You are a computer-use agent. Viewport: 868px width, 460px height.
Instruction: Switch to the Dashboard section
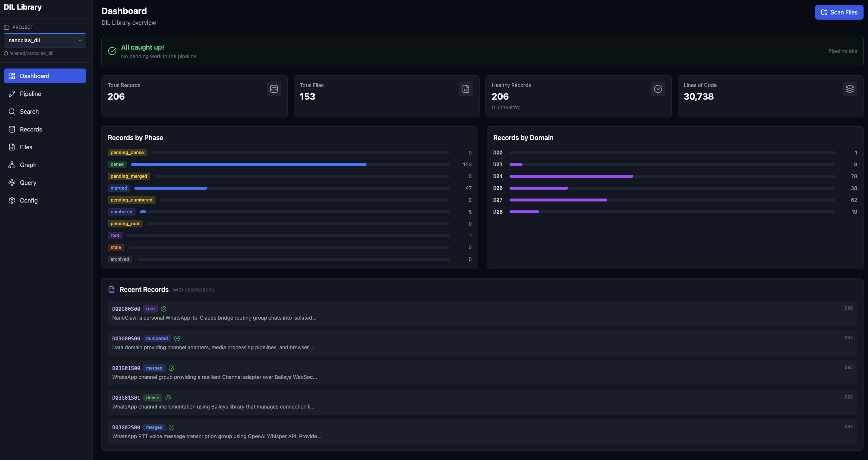point(35,76)
